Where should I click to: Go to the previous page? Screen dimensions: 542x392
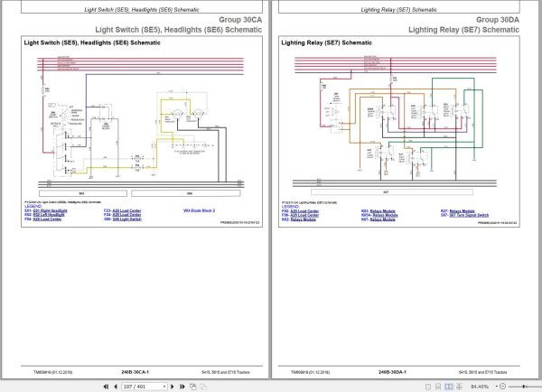pos(116,387)
